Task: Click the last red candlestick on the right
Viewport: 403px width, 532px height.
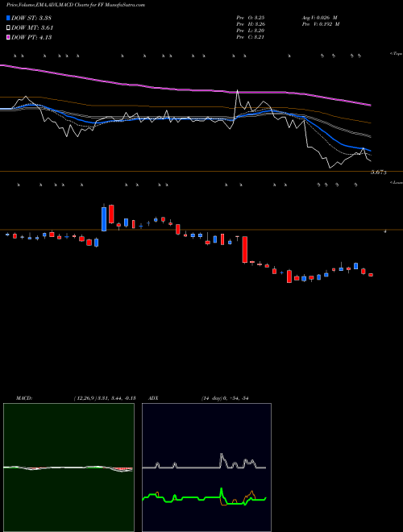Action: point(371,275)
